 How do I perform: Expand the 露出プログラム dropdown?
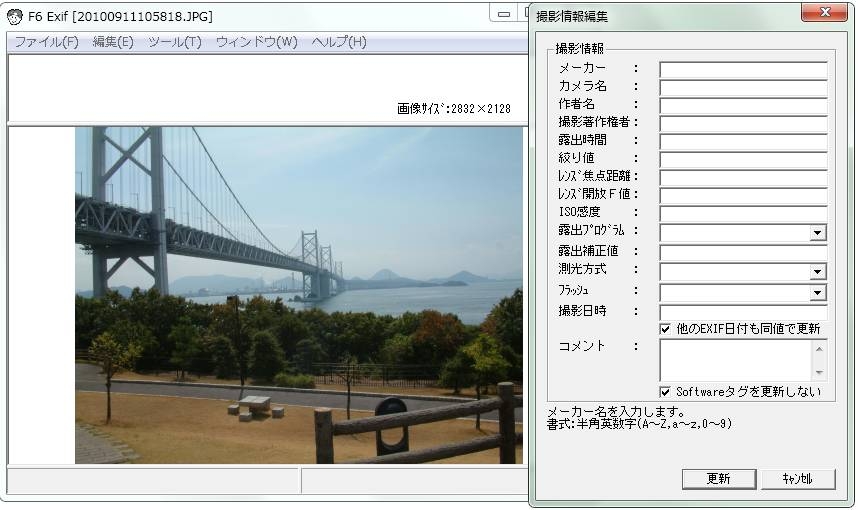(x=818, y=233)
